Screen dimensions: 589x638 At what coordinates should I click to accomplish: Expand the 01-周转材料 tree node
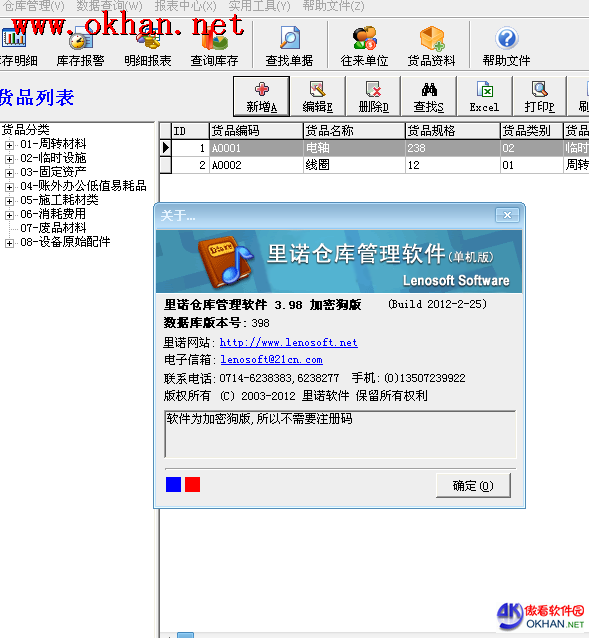pyautogui.click(x=9, y=145)
